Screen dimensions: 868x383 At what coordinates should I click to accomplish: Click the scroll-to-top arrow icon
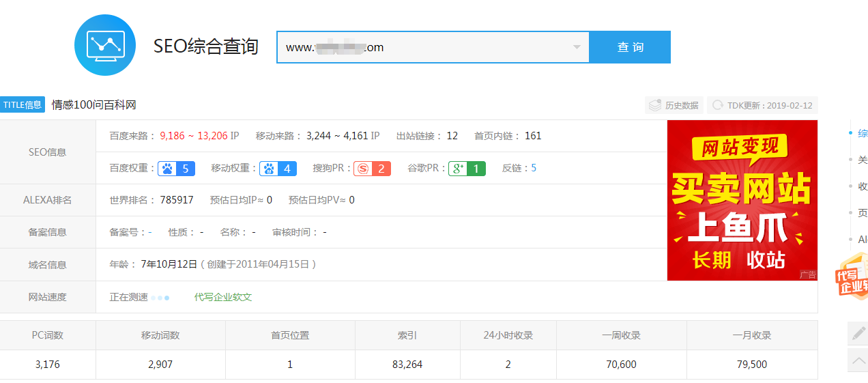pyautogui.click(x=857, y=360)
